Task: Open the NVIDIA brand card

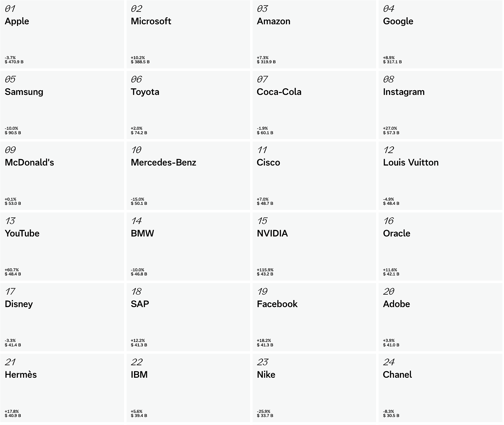Action: tap(314, 247)
